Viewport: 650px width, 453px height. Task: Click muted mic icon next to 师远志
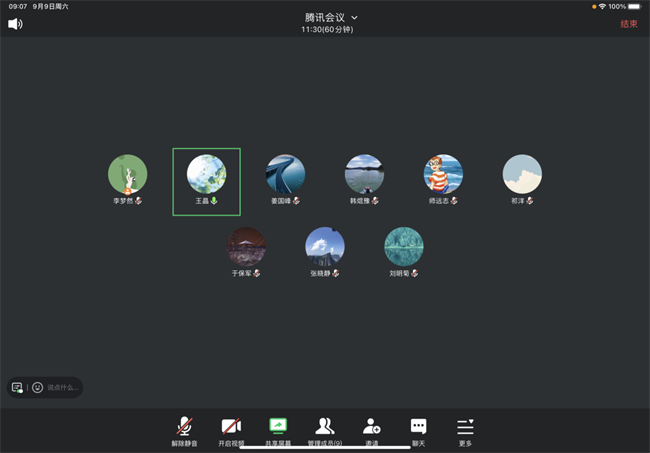pos(454,201)
